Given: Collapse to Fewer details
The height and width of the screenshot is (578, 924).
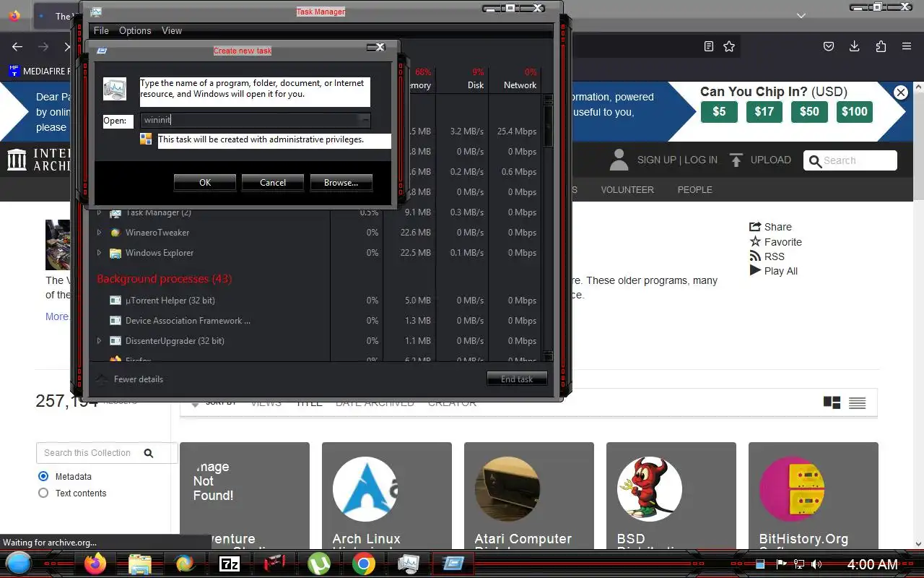Looking at the screenshot, I should click(130, 379).
